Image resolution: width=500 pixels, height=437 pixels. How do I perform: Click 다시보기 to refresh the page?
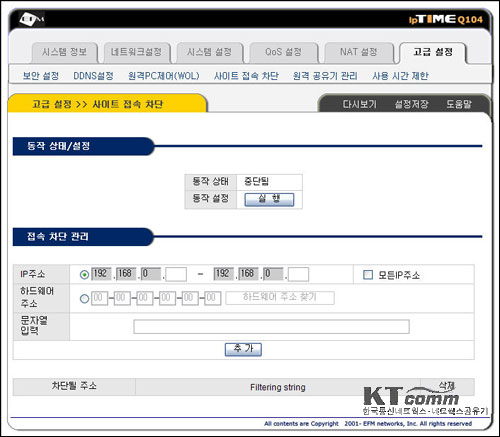pos(360,104)
